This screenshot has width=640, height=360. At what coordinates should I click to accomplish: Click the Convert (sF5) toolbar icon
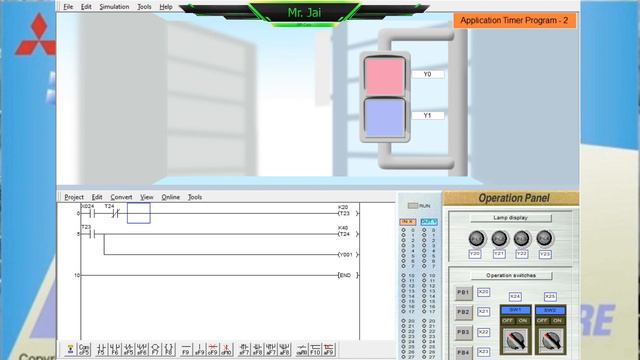click(84, 349)
